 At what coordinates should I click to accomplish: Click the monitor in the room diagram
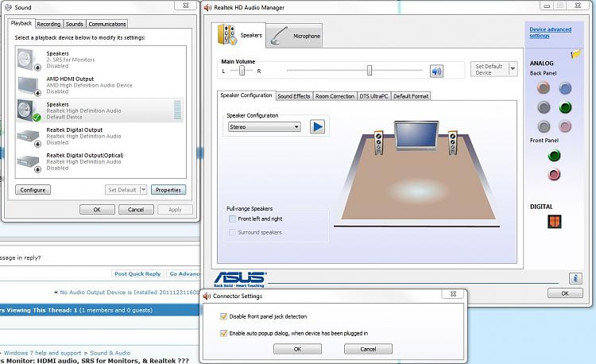(416, 136)
